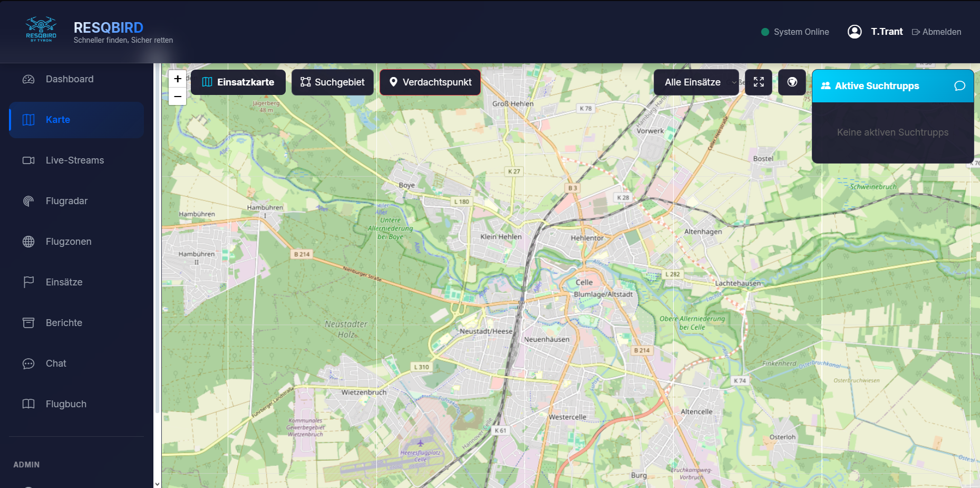Screen dimensions: 980x488
Task: Zoom in on the map
Action: [178, 79]
